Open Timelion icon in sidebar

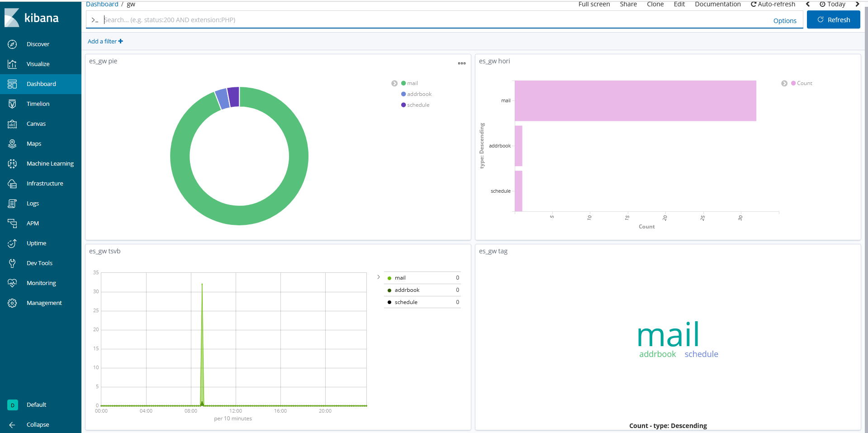pos(12,104)
